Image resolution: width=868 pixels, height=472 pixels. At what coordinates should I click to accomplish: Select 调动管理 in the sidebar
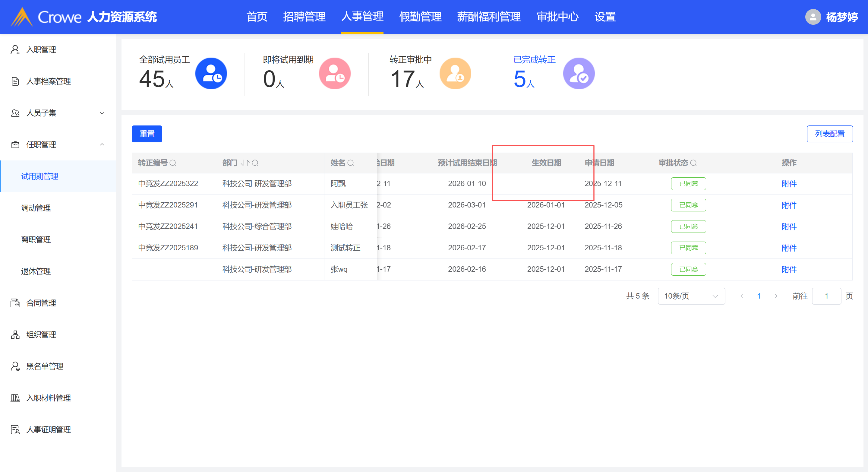point(36,208)
